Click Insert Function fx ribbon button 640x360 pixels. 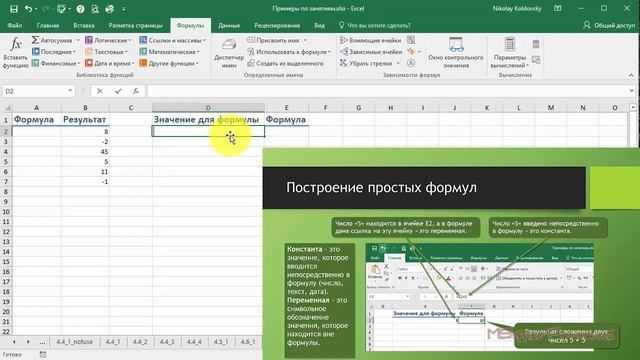[x=16, y=52]
